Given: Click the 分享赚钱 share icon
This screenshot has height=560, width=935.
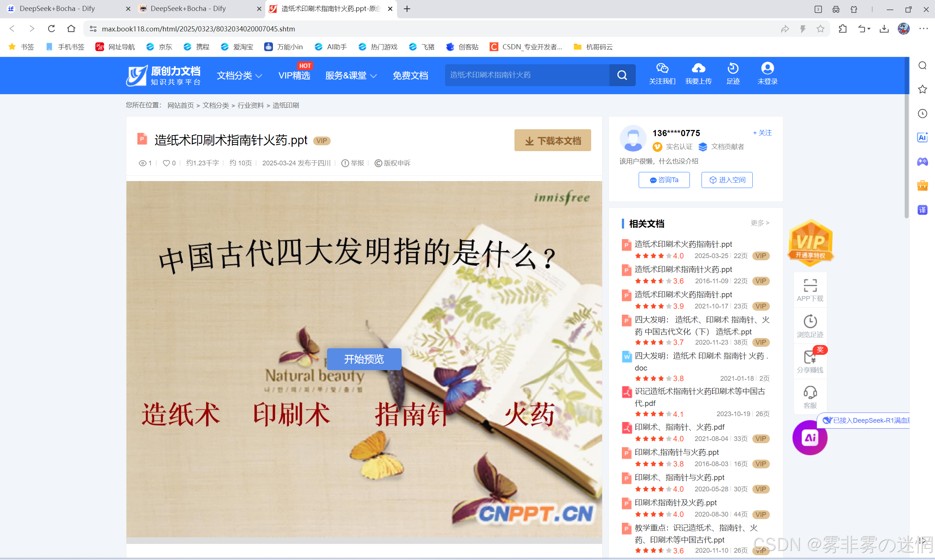Looking at the screenshot, I should [x=810, y=357].
